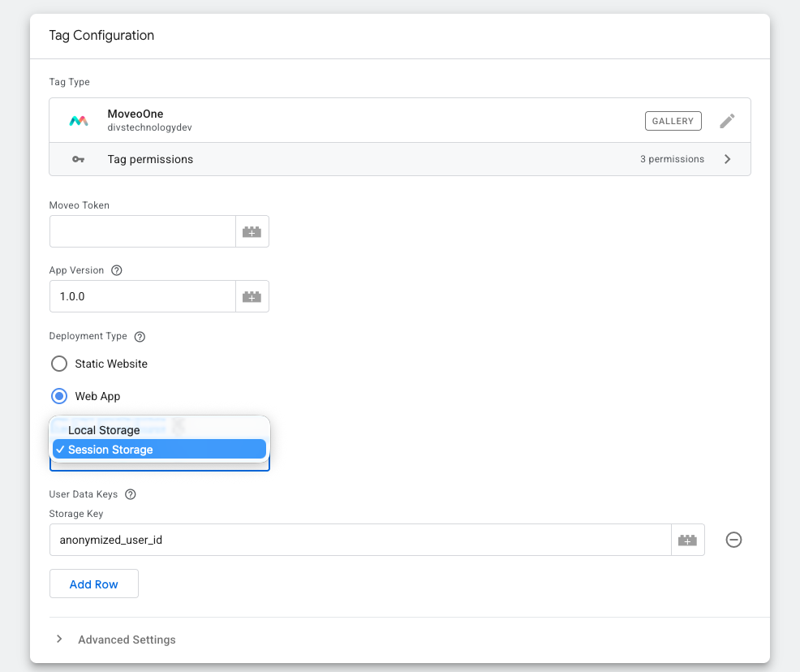Expand Tag permissions chevron
The width and height of the screenshot is (800, 672).
(728, 159)
